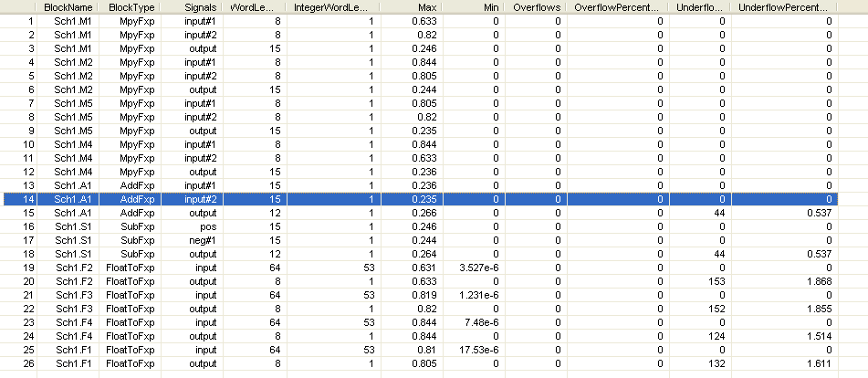
Task: Click underflow count 153 in row 20
Action: click(700, 282)
